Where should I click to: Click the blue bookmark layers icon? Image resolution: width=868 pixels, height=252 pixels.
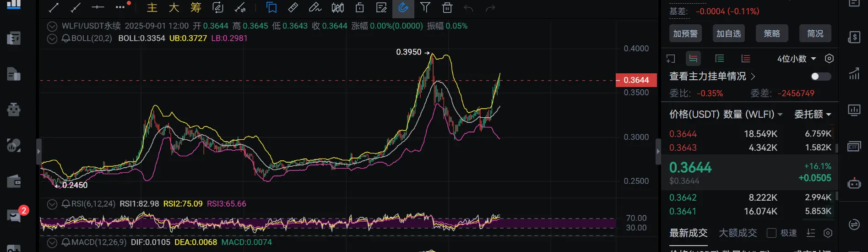[271, 7]
